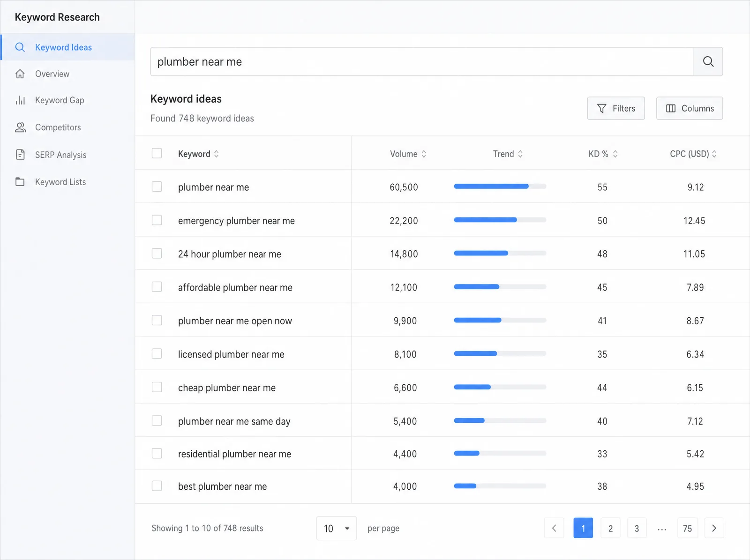Jump to page 2 of results
750x560 pixels.
tap(610, 528)
